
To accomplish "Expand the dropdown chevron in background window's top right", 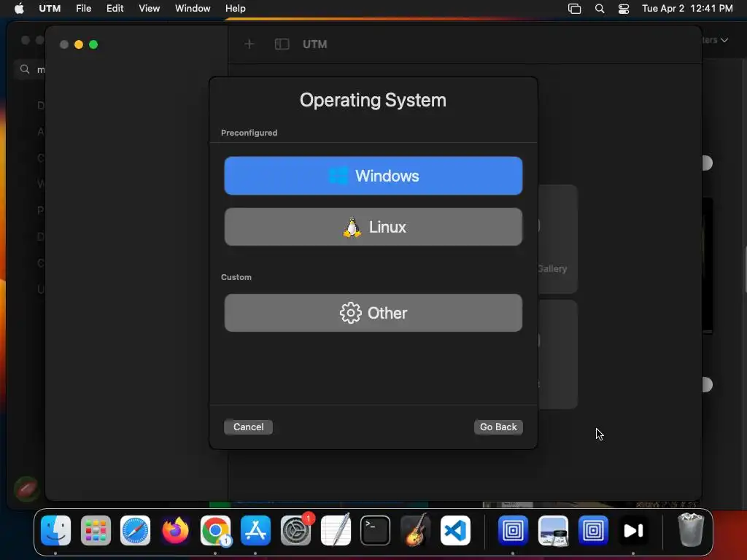I will [x=724, y=40].
